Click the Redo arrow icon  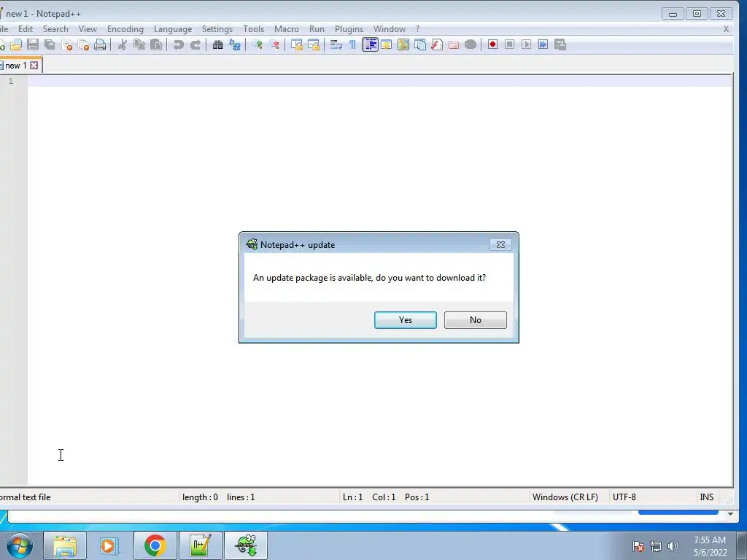[196, 44]
